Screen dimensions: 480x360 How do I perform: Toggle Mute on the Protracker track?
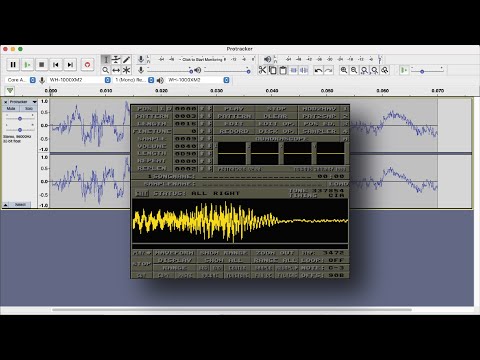coord(11,109)
